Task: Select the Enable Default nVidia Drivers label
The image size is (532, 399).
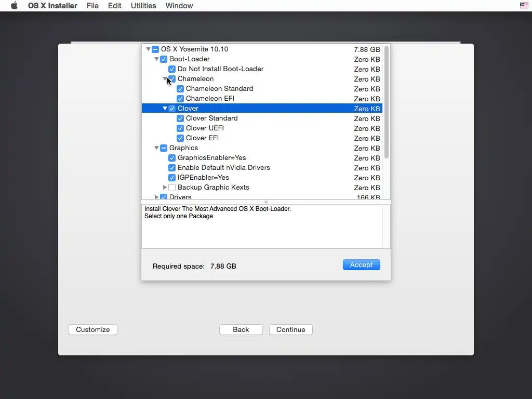Action: point(224,168)
